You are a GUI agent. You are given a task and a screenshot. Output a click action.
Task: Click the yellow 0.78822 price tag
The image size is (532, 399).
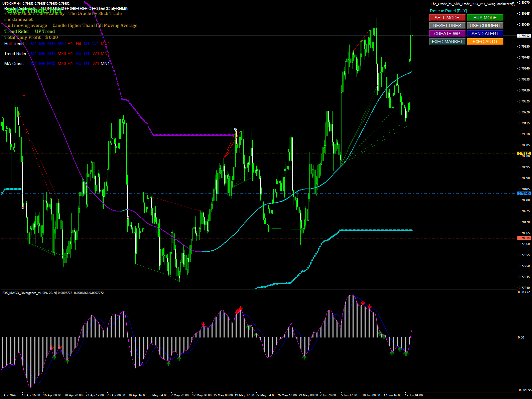524,154
